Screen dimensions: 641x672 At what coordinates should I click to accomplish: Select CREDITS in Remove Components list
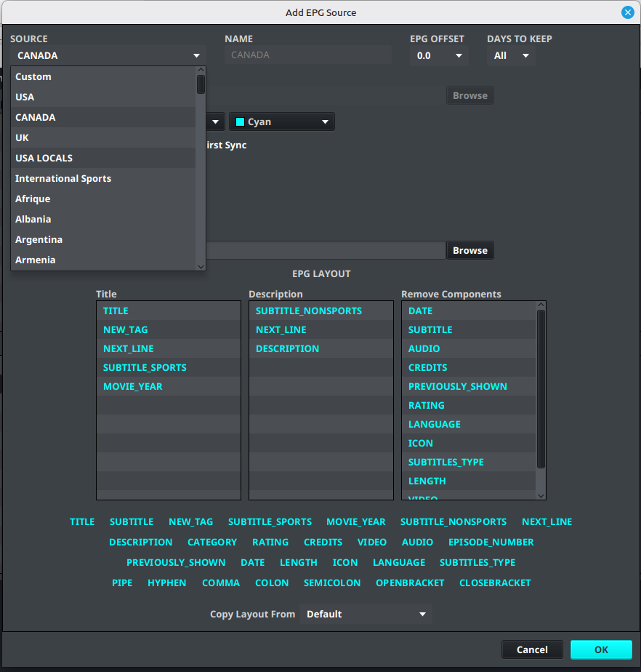469,367
